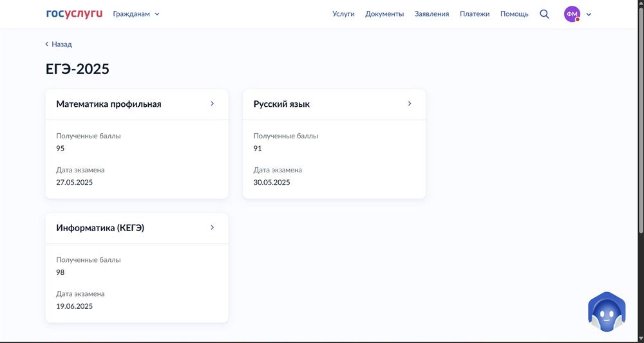The height and width of the screenshot is (343, 644).
Task: Click the date 27.05.2025
Action: click(x=74, y=183)
